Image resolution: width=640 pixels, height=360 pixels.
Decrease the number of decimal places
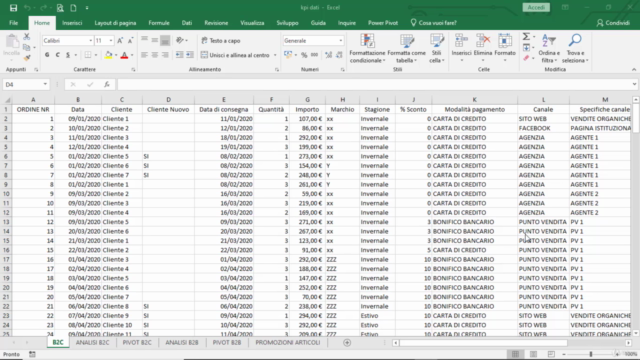339,55
